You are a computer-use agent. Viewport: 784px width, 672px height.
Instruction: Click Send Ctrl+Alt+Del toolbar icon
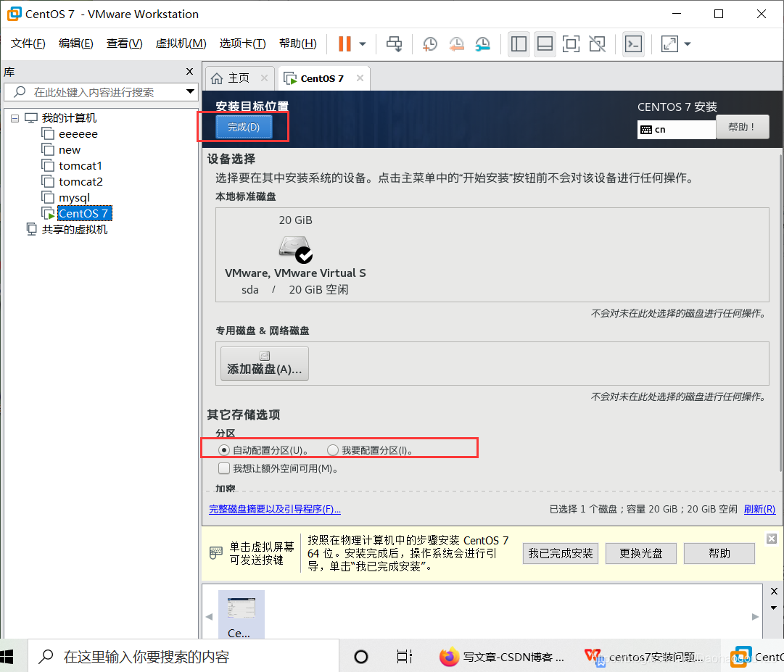point(394,44)
